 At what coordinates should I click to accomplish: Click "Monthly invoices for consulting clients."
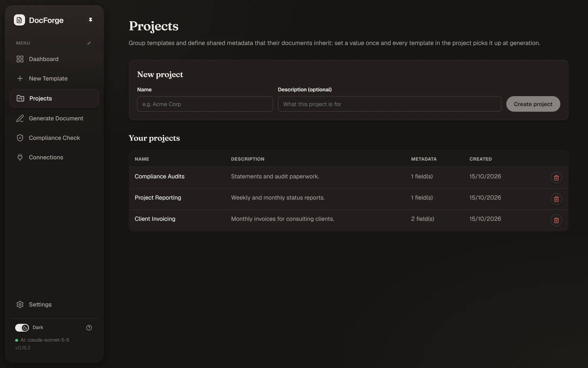[283, 219]
